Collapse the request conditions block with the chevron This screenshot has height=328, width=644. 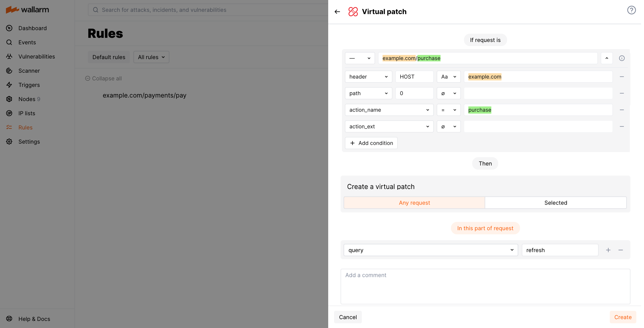[607, 58]
